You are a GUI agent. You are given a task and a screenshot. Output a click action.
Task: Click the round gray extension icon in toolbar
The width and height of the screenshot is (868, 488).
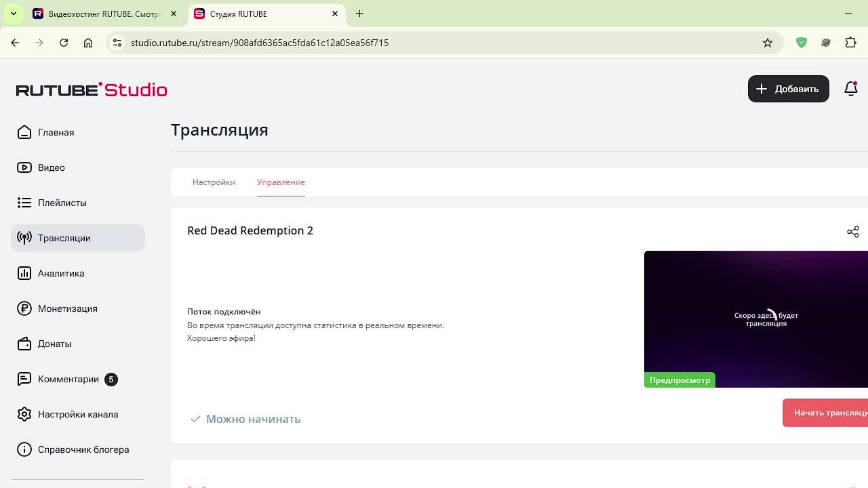coord(826,43)
